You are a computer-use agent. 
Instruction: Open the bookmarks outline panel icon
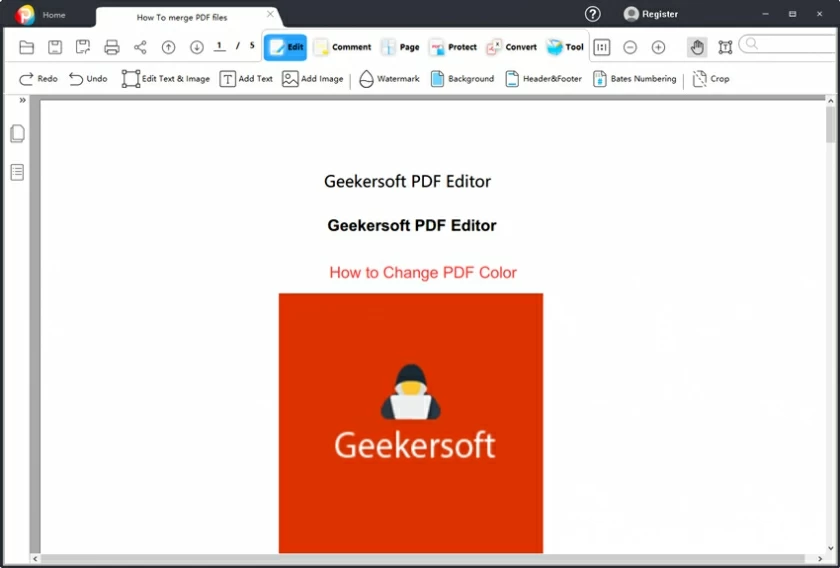pos(17,172)
